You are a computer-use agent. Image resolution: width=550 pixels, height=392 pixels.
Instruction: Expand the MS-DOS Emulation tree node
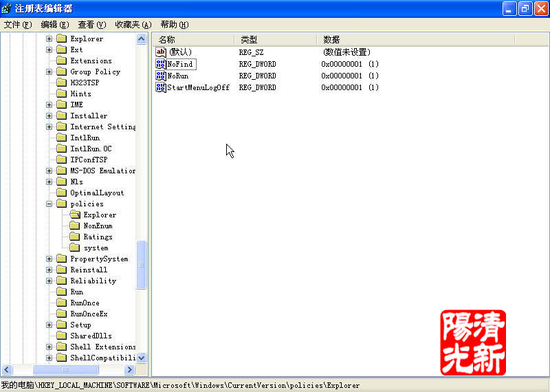[x=49, y=171]
